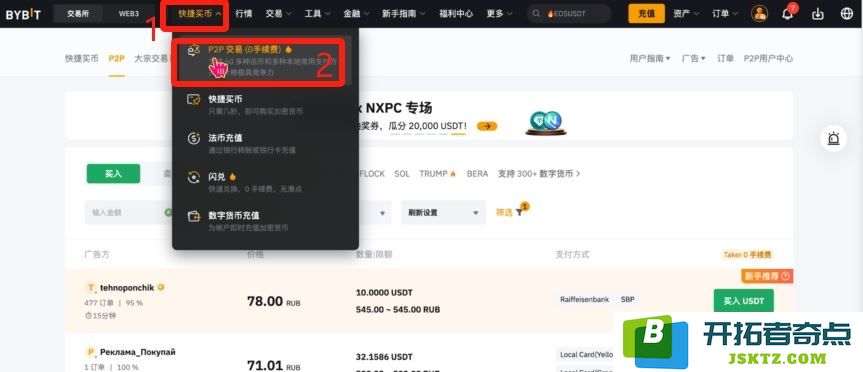The image size is (863, 372).
Task: Open the language globe icon
Action: (847, 14)
